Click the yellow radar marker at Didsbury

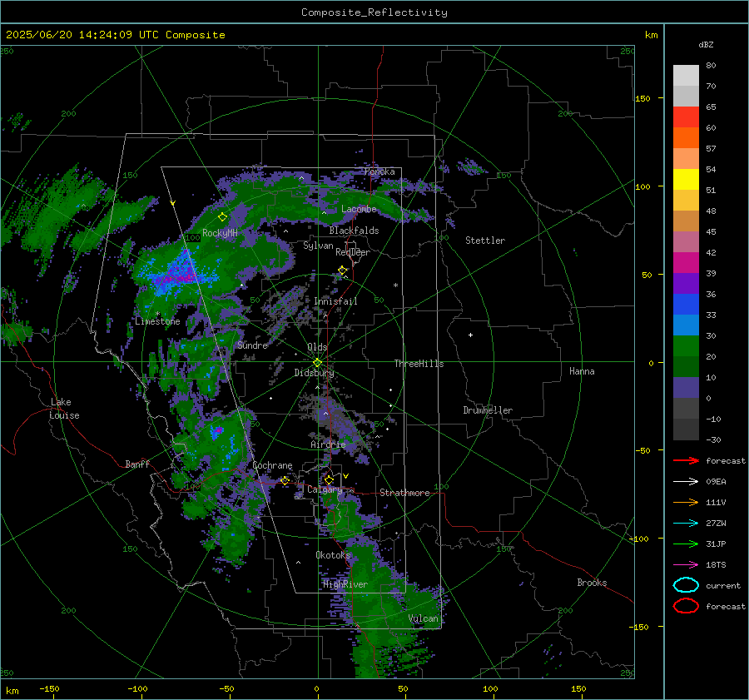[317, 363]
